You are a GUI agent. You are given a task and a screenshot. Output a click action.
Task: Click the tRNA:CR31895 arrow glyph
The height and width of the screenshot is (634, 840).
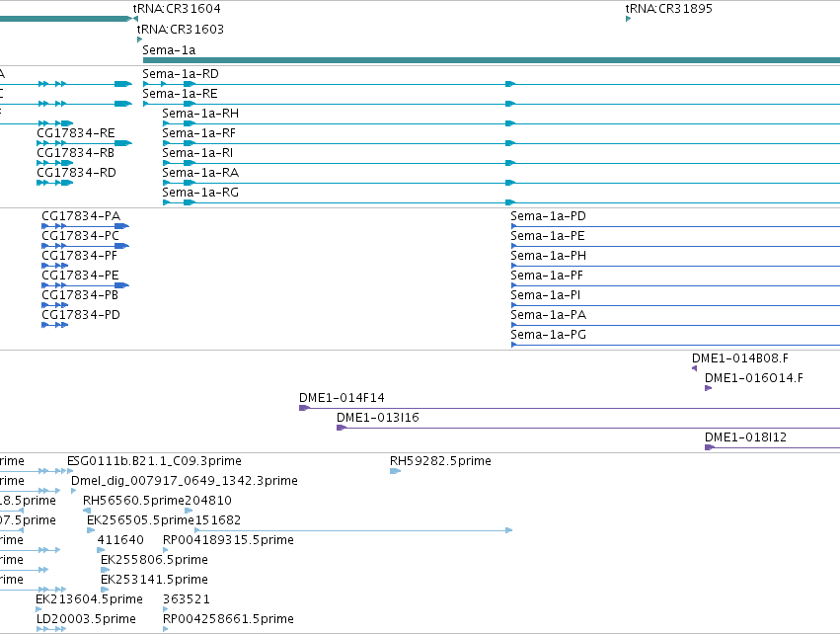click(628, 19)
